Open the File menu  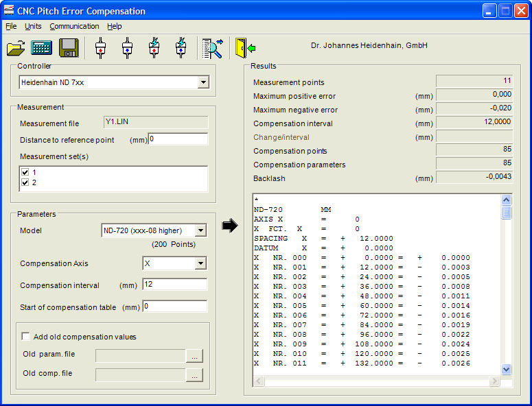[11, 26]
